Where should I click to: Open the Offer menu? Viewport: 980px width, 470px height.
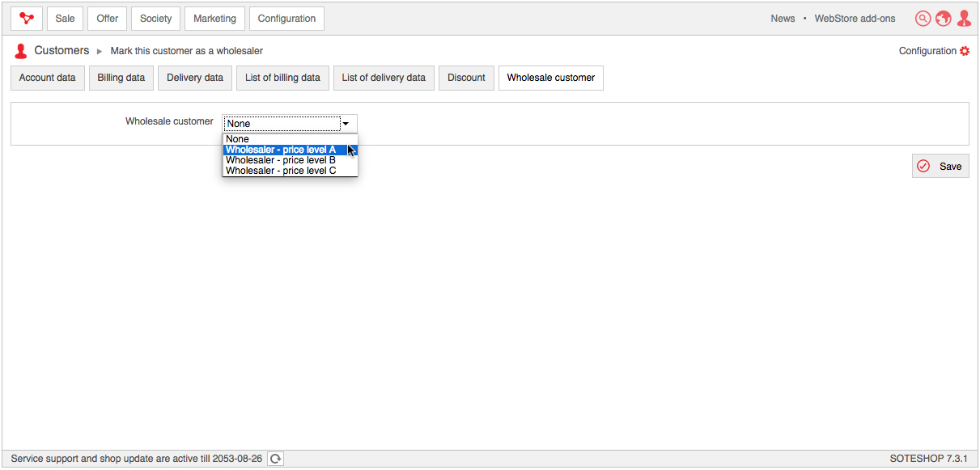click(x=107, y=19)
